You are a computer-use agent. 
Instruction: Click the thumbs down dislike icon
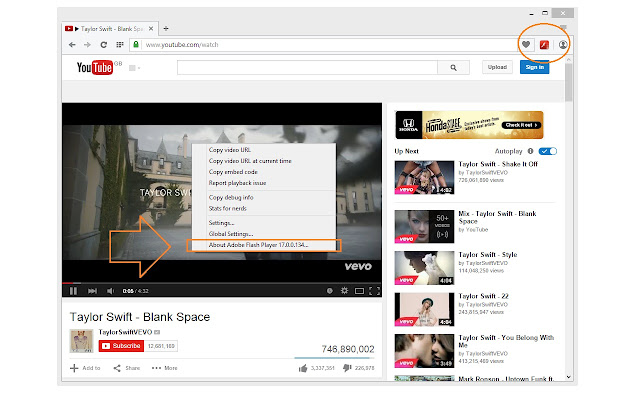[x=347, y=368]
